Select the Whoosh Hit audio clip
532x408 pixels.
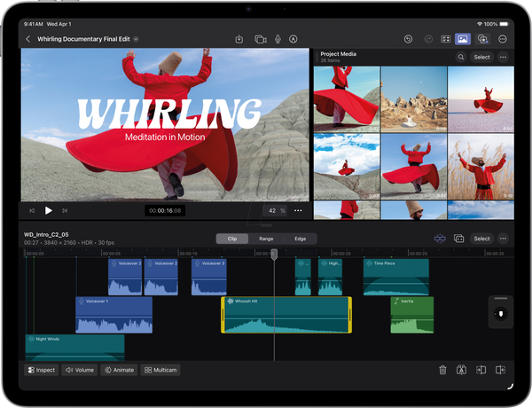coord(286,315)
